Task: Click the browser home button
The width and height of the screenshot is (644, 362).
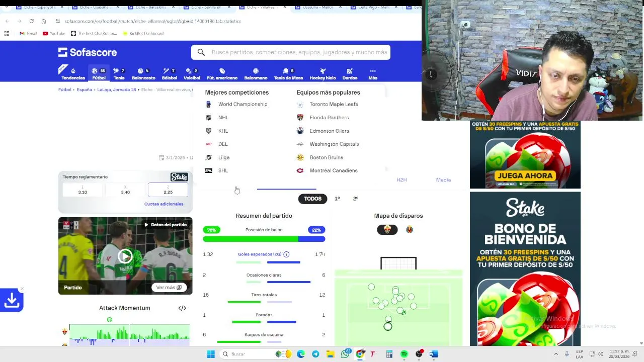Action: (43, 21)
